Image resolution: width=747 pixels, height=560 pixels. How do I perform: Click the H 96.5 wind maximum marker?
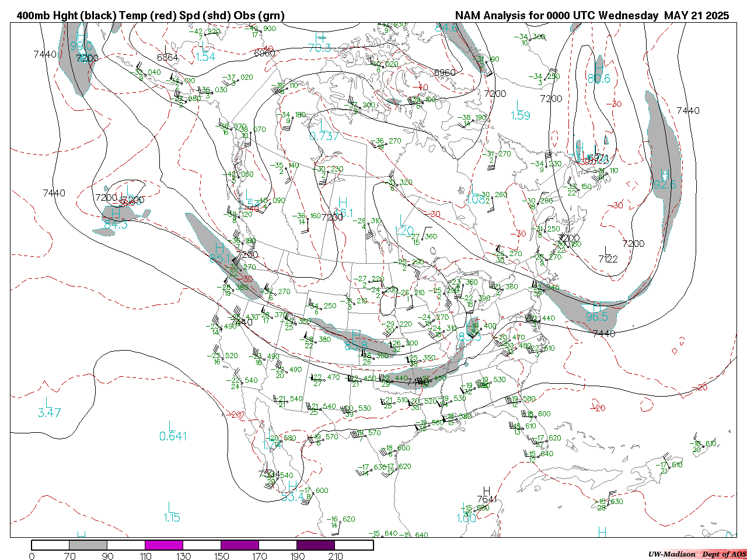click(x=597, y=311)
